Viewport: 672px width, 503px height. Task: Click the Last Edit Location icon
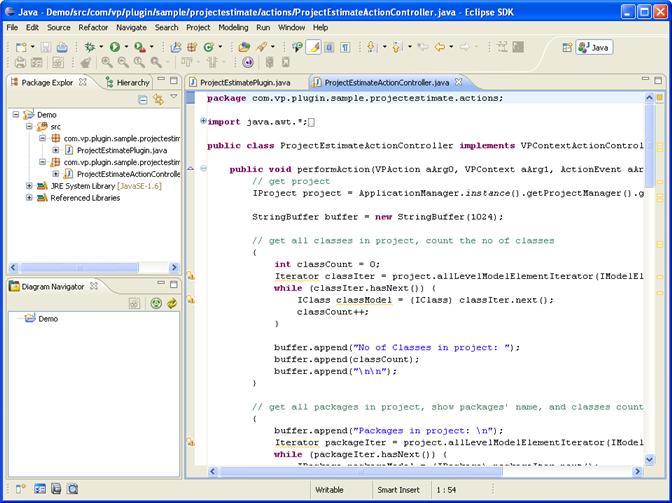[423, 47]
